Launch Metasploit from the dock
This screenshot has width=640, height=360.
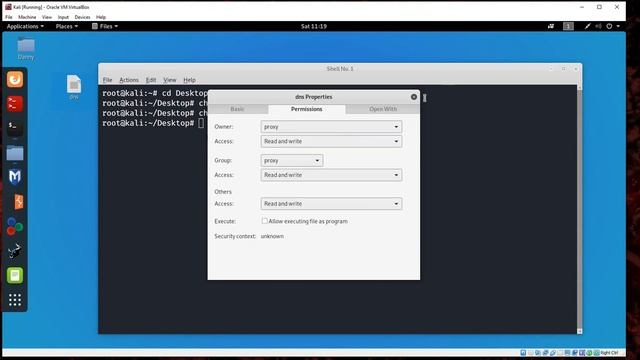tap(15, 177)
